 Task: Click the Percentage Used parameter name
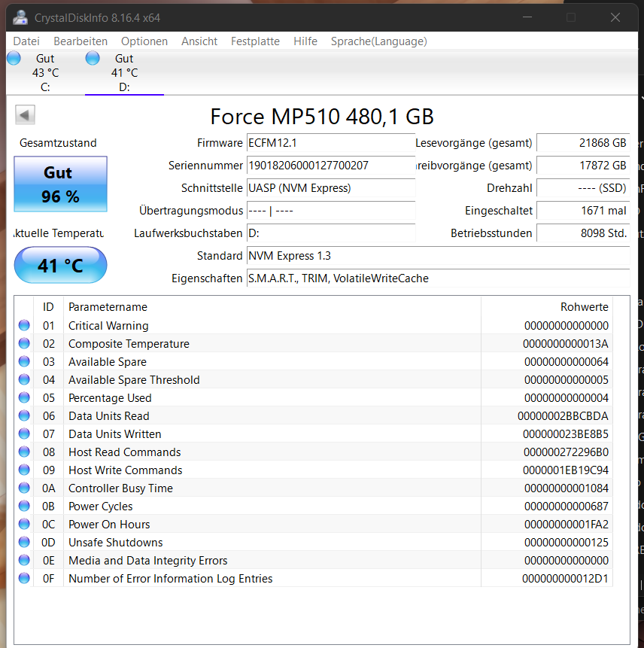pos(110,398)
